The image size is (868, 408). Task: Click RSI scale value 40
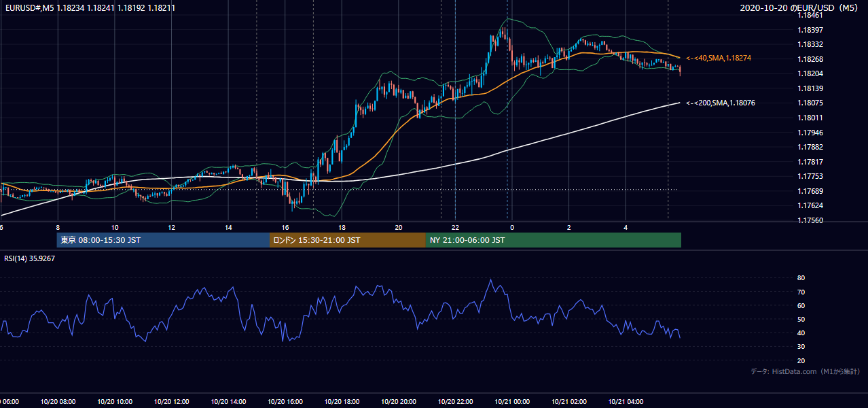coord(801,333)
